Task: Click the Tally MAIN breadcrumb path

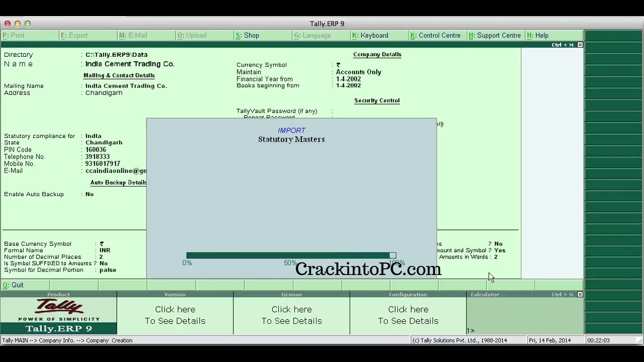Action: (67, 340)
